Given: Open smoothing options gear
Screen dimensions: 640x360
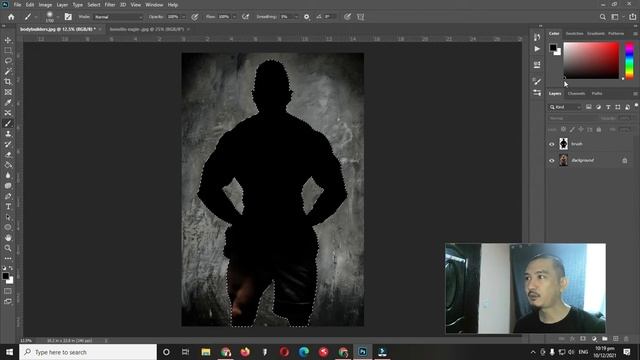Looking at the screenshot, I should tap(307, 17).
